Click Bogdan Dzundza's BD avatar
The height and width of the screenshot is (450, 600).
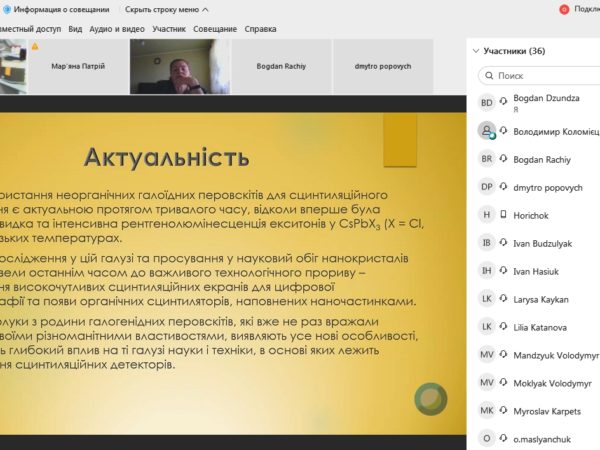(486, 103)
